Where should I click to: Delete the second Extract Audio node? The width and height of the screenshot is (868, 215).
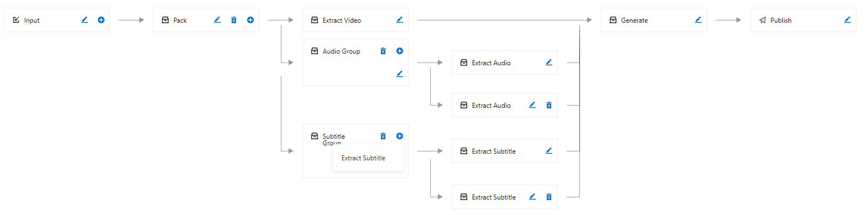click(x=549, y=105)
